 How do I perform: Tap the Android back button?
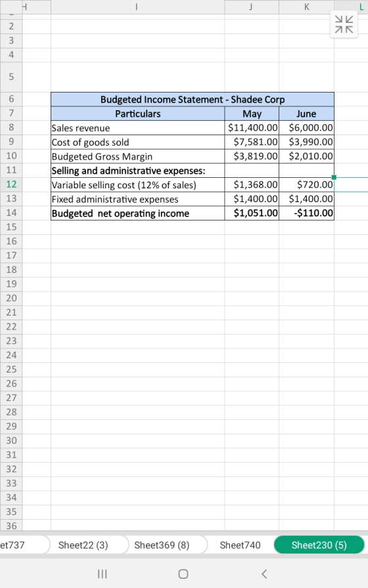click(x=264, y=574)
